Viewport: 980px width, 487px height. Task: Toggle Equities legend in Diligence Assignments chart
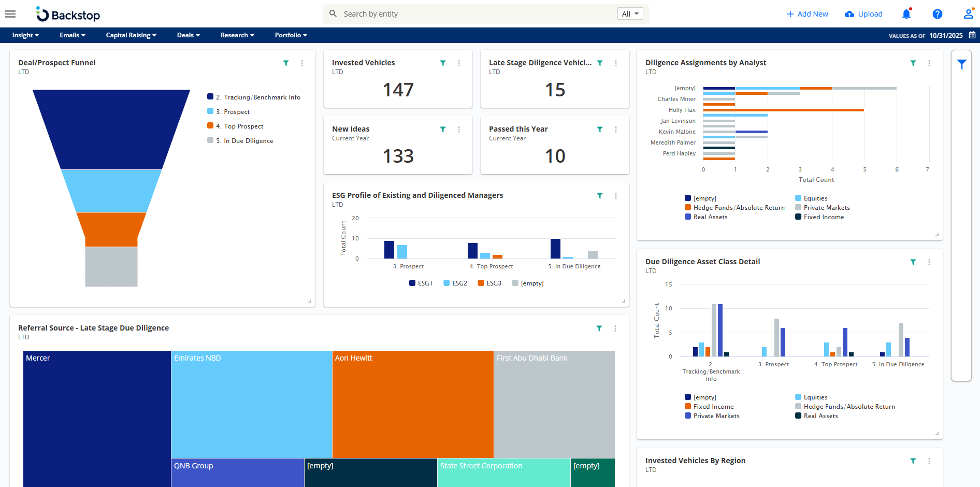[x=811, y=198]
